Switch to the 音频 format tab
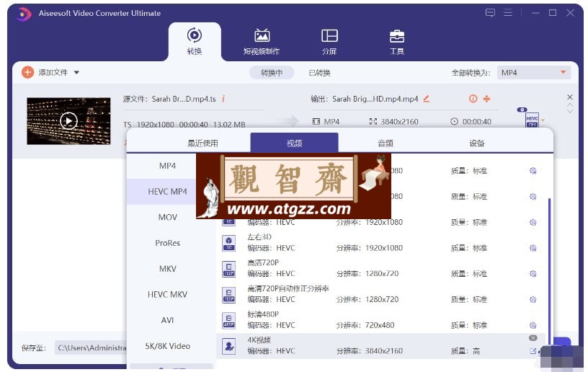 (386, 143)
